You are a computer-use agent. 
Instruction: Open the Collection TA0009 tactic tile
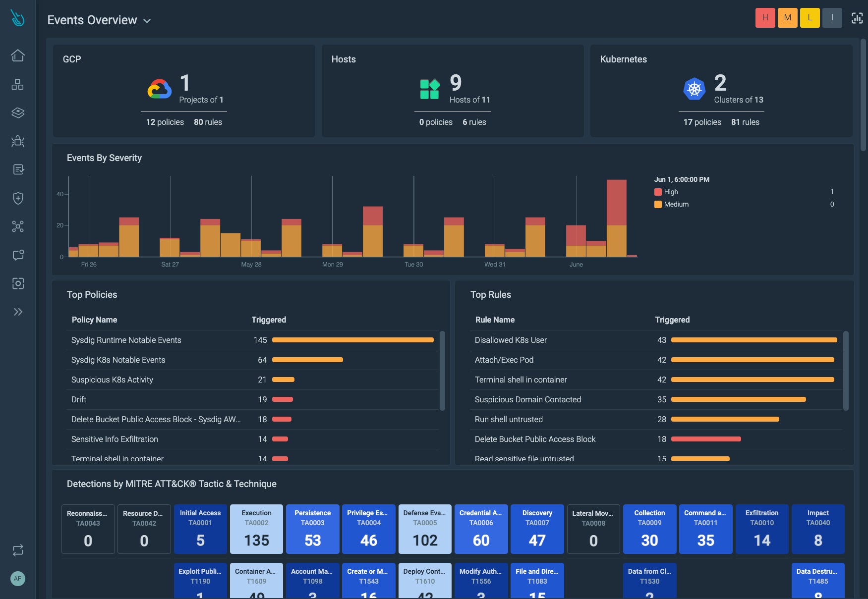[650, 529]
